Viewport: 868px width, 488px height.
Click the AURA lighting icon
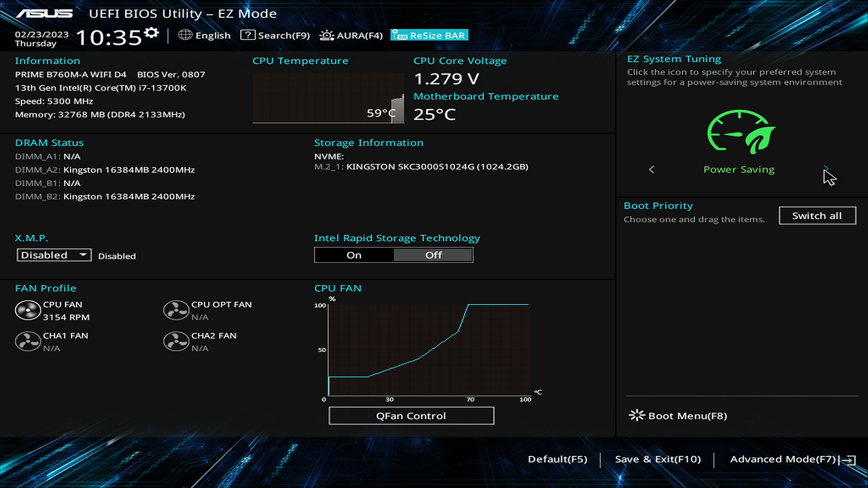click(x=326, y=35)
